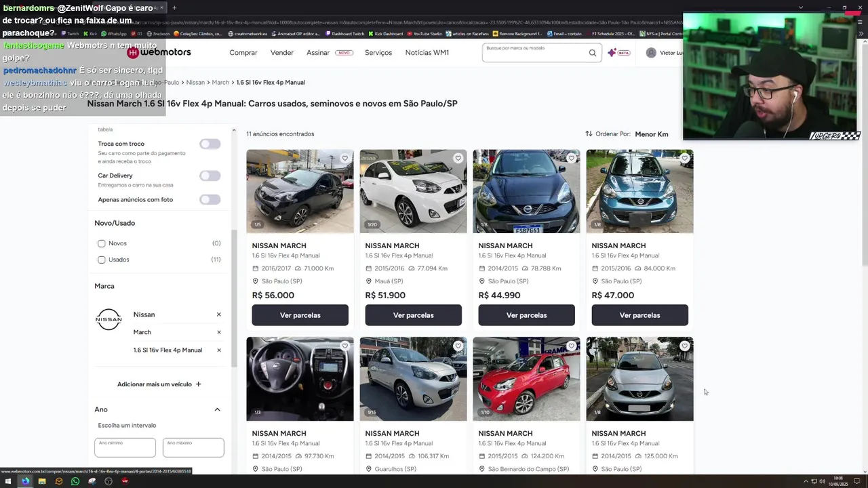Click 'Guarulhos (SP)' location text

[395, 469]
